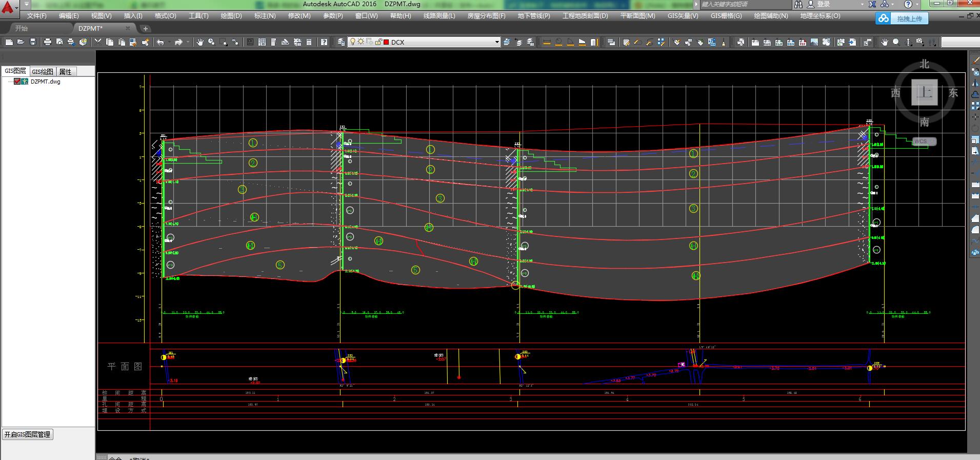Toggle DCX layer freeze sun icon
Viewport: 980px width, 460px height.
point(361,42)
